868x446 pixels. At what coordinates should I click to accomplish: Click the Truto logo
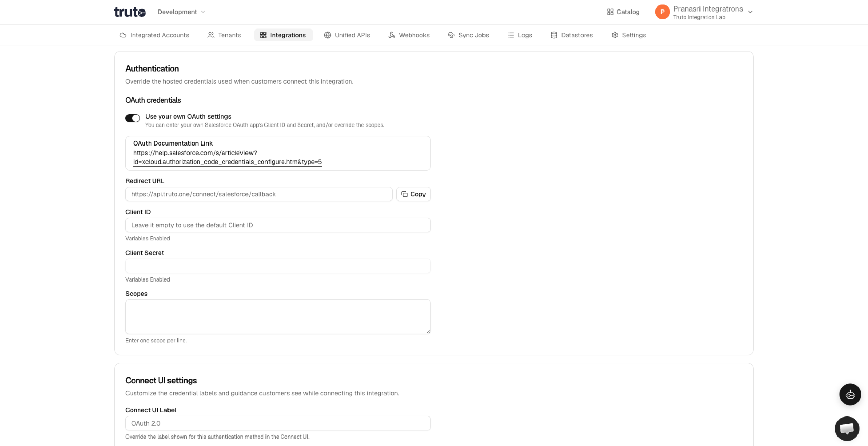(x=130, y=12)
